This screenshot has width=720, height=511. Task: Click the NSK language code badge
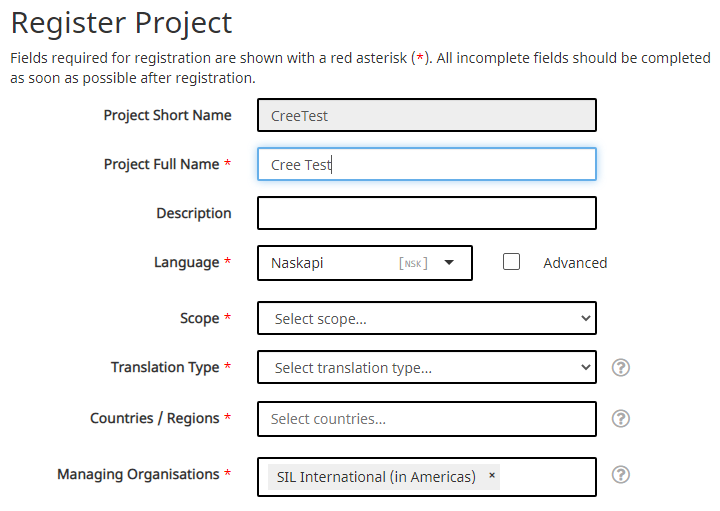pyautogui.click(x=413, y=264)
